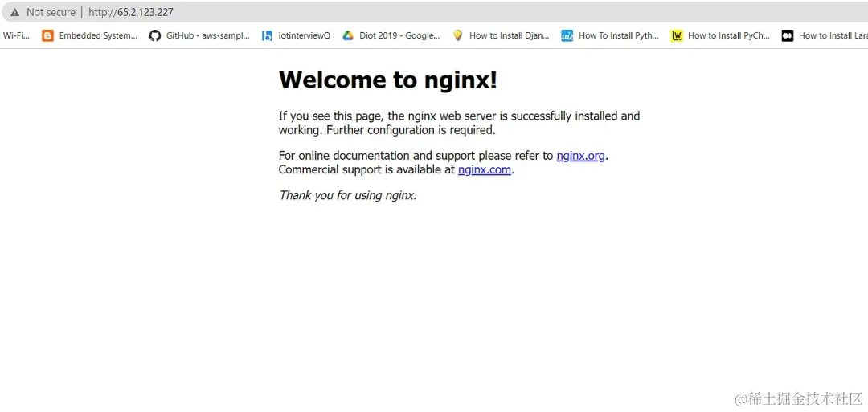Open How to Install Djan bookmark

click(x=510, y=35)
